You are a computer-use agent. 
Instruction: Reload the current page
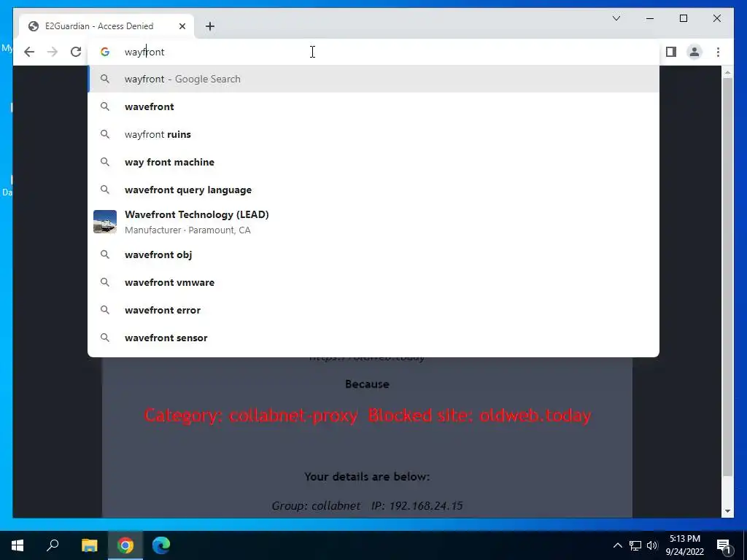(x=76, y=52)
